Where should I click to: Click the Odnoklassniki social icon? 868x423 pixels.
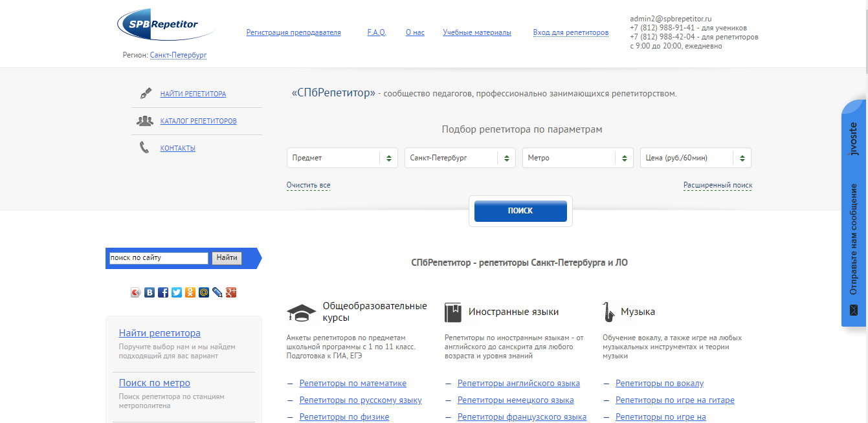190,292
